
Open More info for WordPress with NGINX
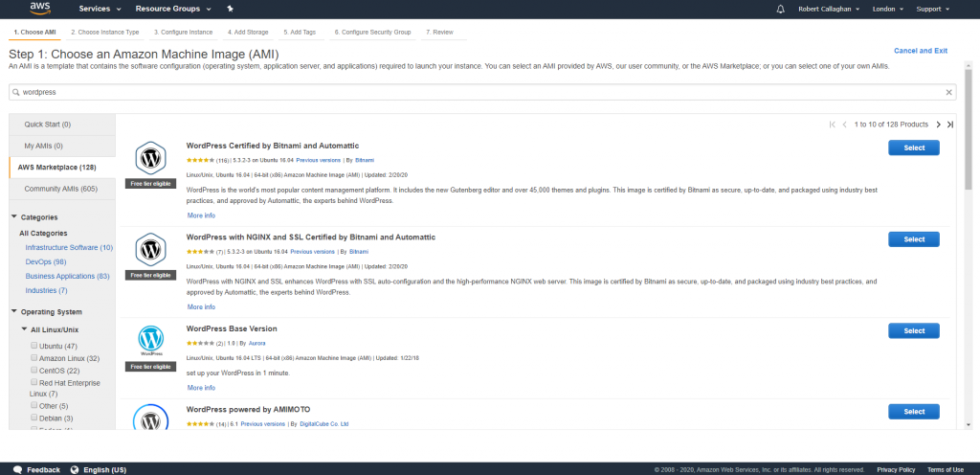click(x=201, y=306)
